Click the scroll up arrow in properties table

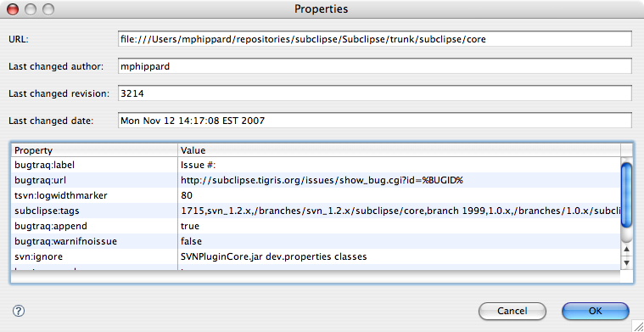[x=626, y=250]
